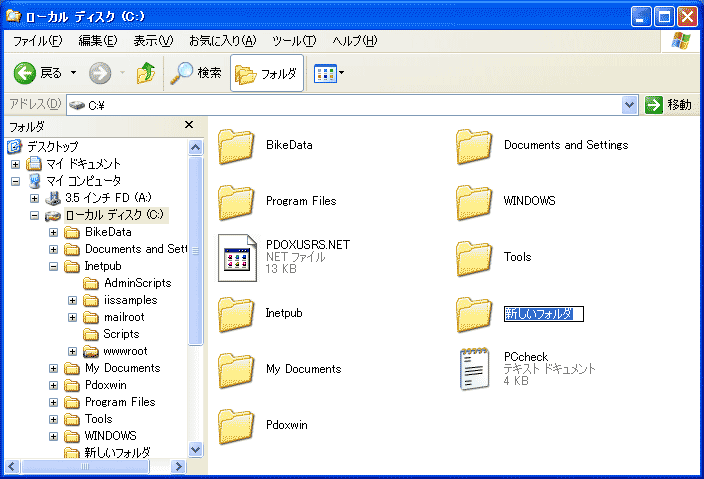The image size is (704, 479).
Task: Collapse Inetpub node in folder tree
Action: click(53, 267)
